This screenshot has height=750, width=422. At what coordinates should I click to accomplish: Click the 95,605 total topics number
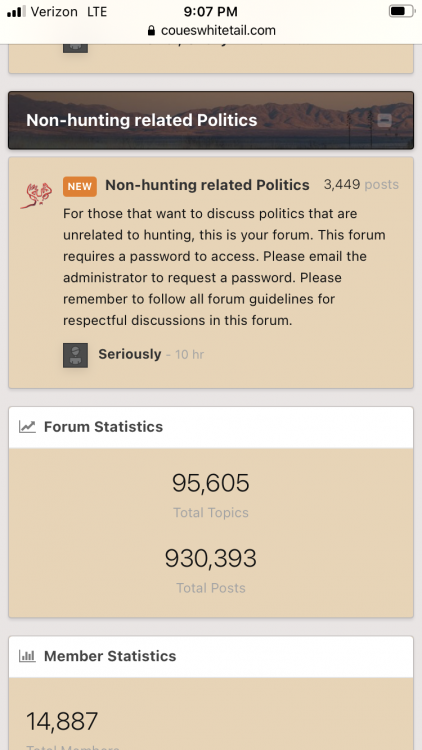[x=211, y=483]
